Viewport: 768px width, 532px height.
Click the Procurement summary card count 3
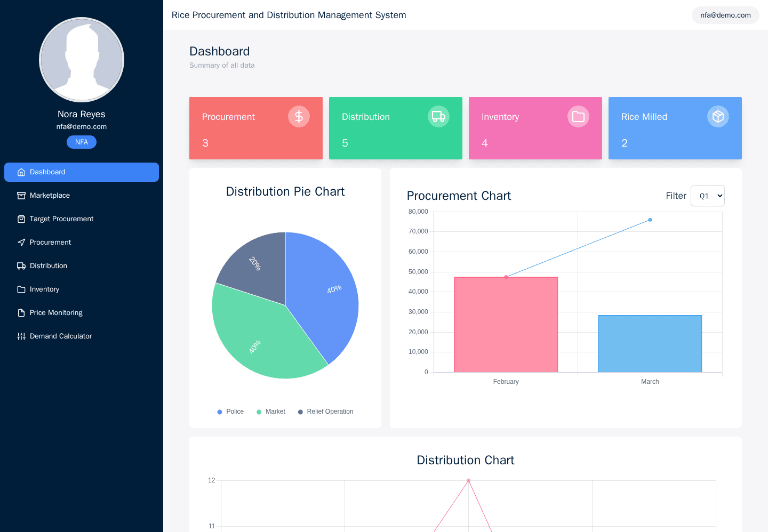pos(205,143)
